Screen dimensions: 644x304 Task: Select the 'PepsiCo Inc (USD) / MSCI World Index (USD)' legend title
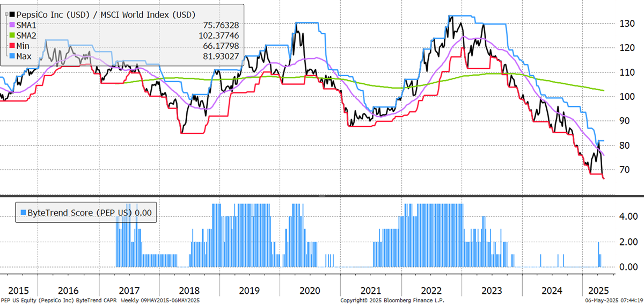tap(107, 15)
